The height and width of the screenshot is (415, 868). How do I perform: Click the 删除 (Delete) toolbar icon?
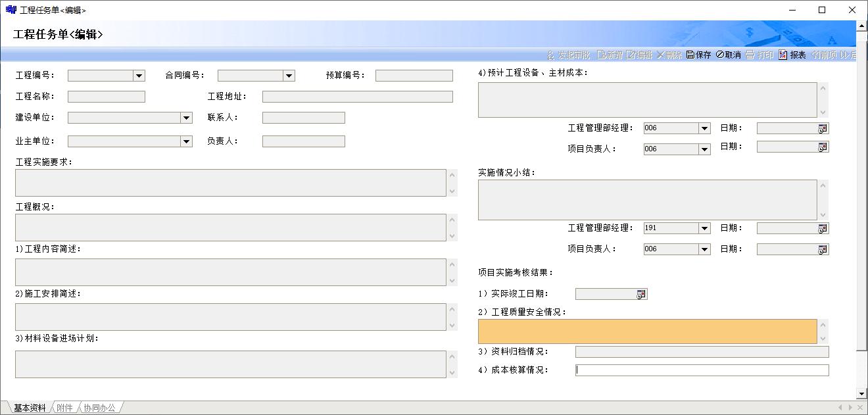click(x=669, y=55)
